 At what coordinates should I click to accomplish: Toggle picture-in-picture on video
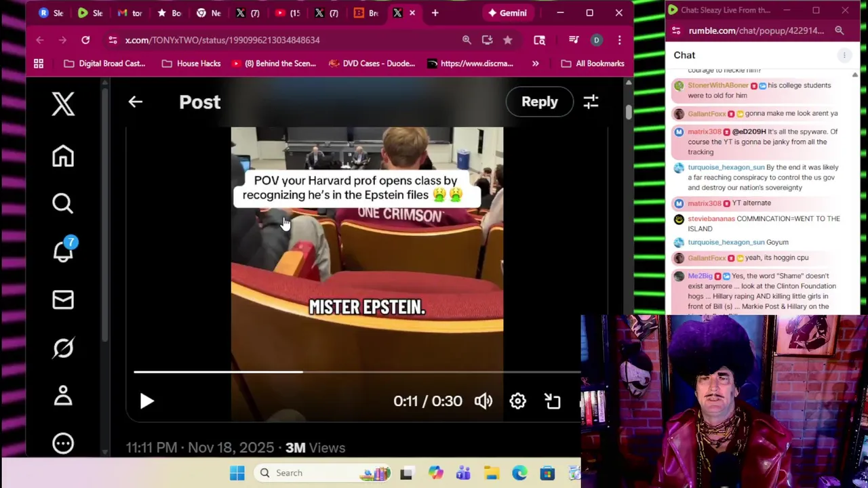[x=553, y=401]
